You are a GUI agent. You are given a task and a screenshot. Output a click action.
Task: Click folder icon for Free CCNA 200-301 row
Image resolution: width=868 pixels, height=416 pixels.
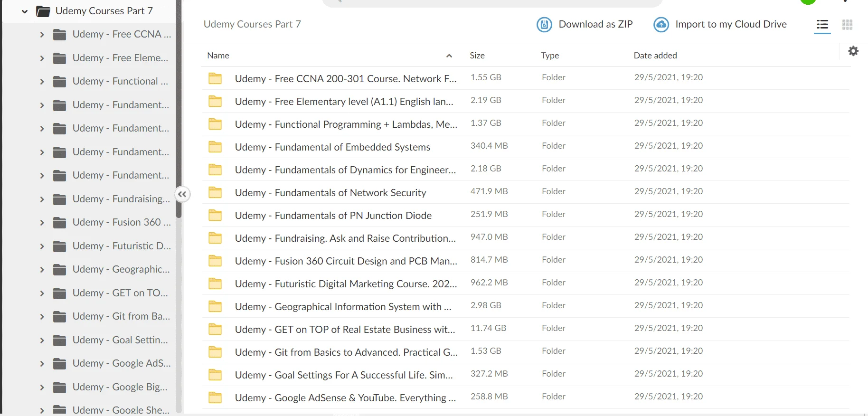point(215,78)
